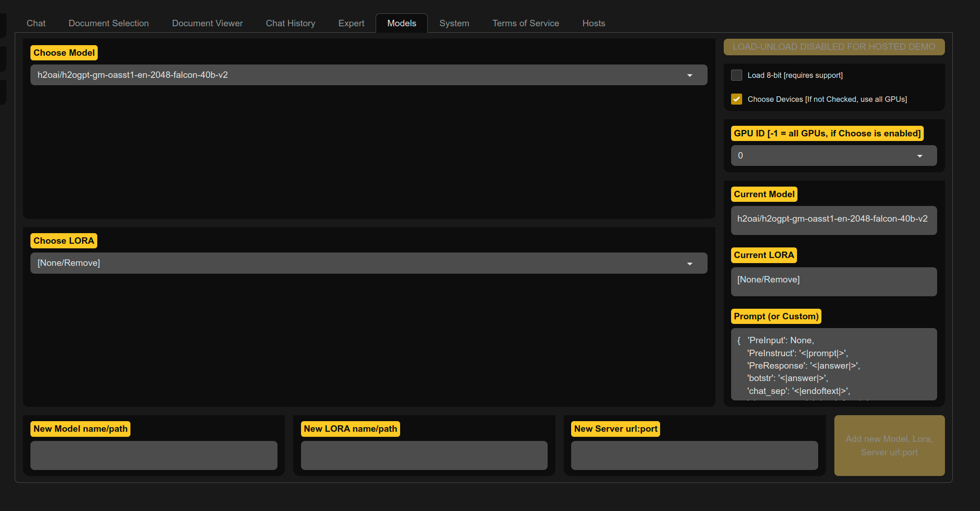The width and height of the screenshot is (980, 511).
Task: Click into New LORA name/path input
Action: 424,455
